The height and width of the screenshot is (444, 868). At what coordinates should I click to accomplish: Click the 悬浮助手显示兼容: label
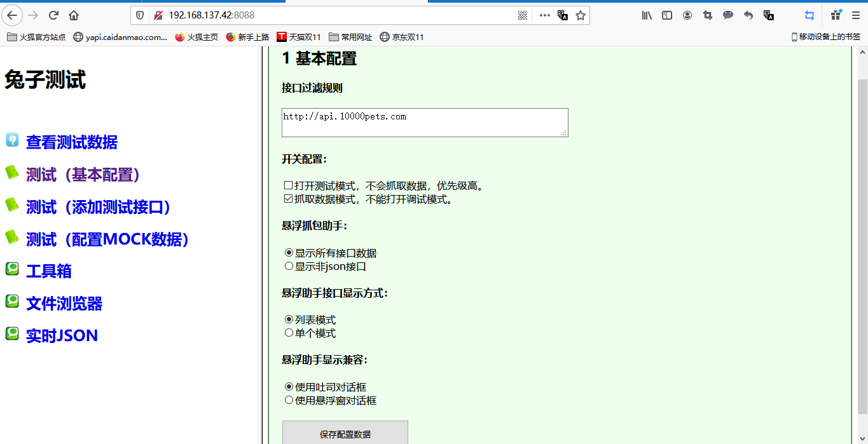coord(325,360)
